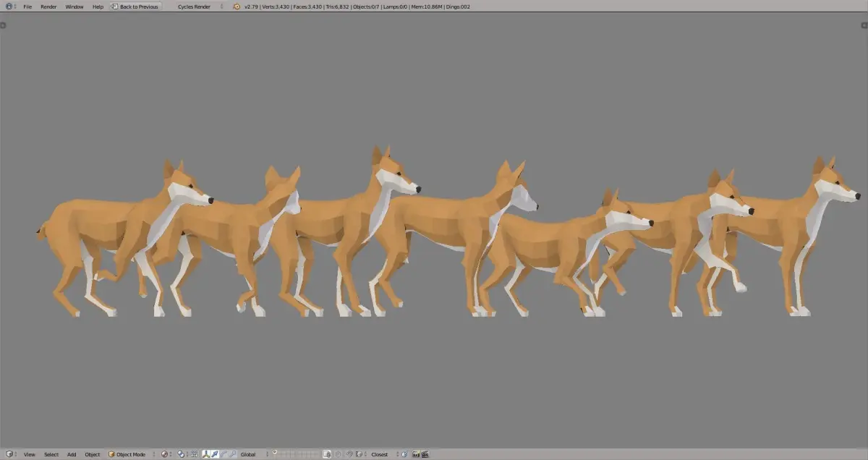The width and height of the screenshot is (868, 460).
Task: Open proportional editing mode selector
Action: 339,454
